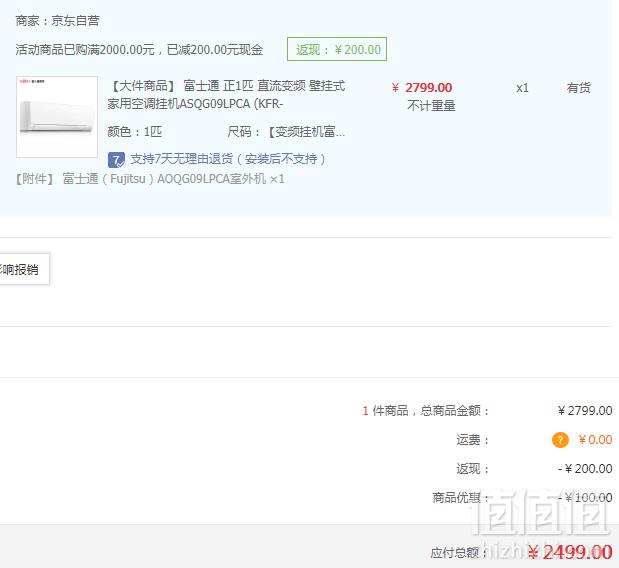Viewport: 619px width, 568px height.
Task: Select the 商家：京东自营 merchant text
Action: [x=58, y=21]
